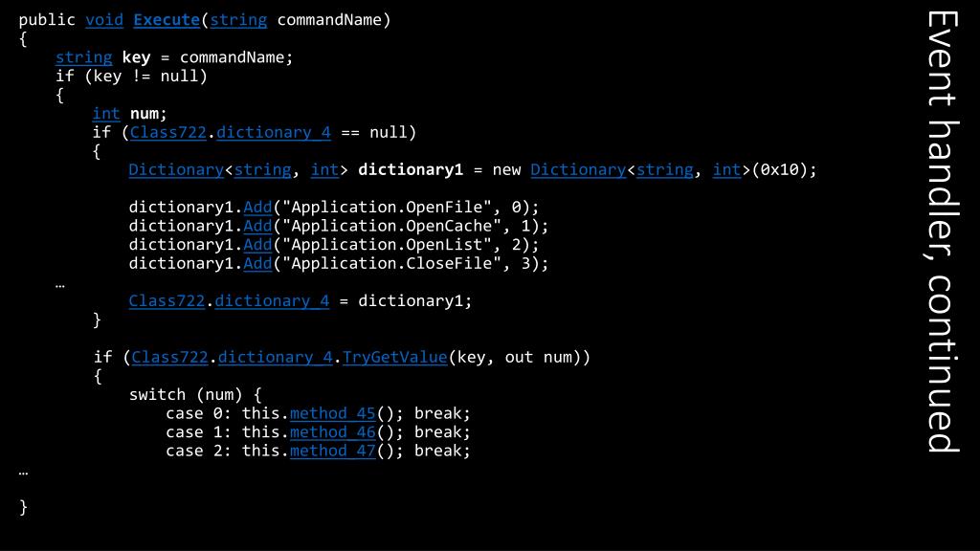This screenshot has width=980, height=551.
Task: Click int type before num declaration
Action: (x=105, y=114)
